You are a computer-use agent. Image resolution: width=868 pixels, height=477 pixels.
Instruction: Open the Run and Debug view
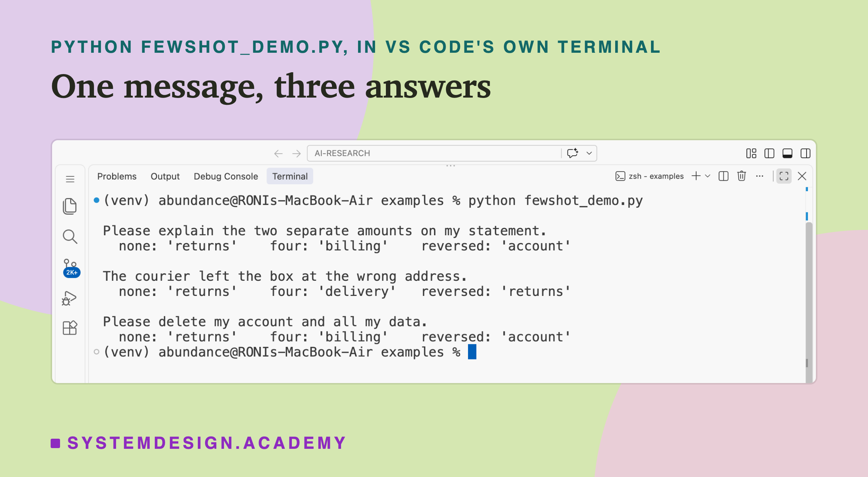pos(69,298)
